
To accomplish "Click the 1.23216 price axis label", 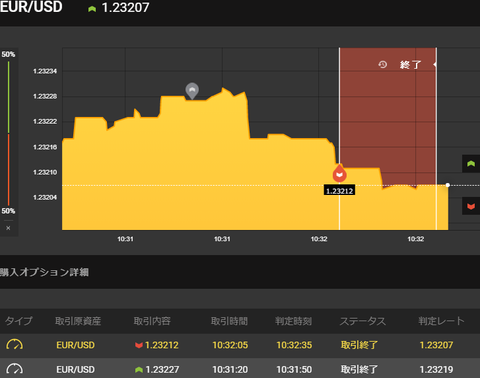I will point(45,147).
